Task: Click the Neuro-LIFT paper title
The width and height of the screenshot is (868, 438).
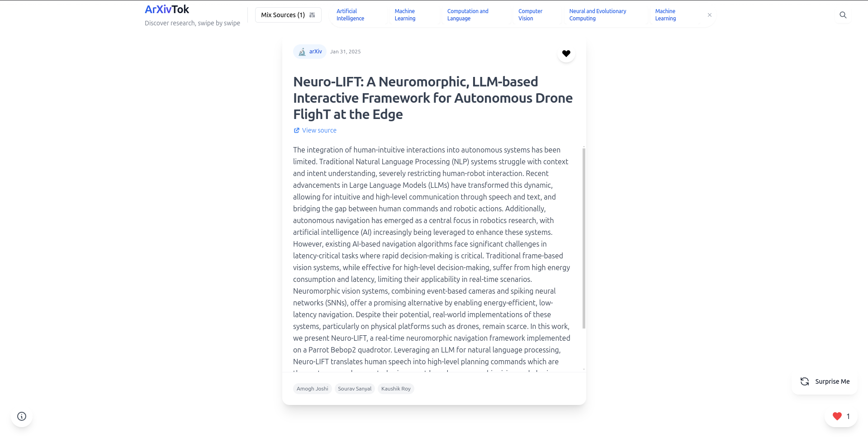Action: (x=433, y=98)
